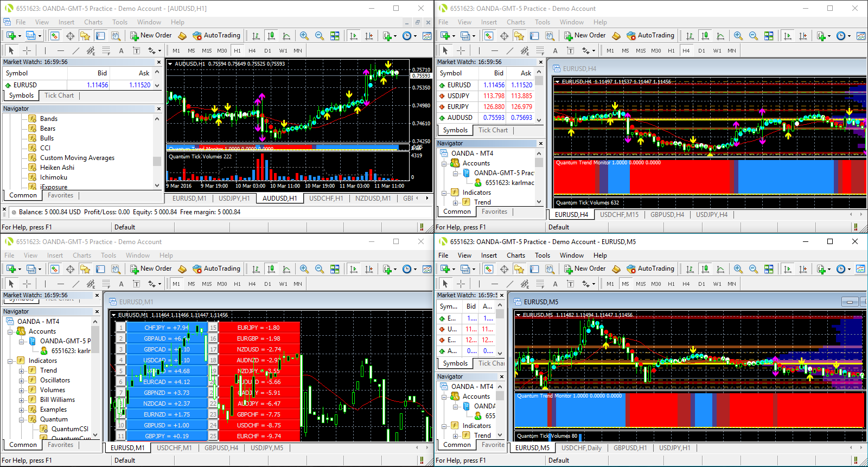Click Templates icon in EURUSD,M5 window toolbar
The height and width of the screenshot is (467, 868).
[x=860, y=269]
